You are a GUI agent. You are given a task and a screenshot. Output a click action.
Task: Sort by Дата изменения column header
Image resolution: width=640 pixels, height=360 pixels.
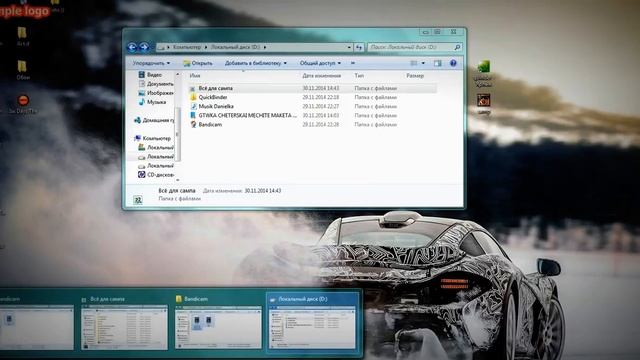tap(322, 76)
